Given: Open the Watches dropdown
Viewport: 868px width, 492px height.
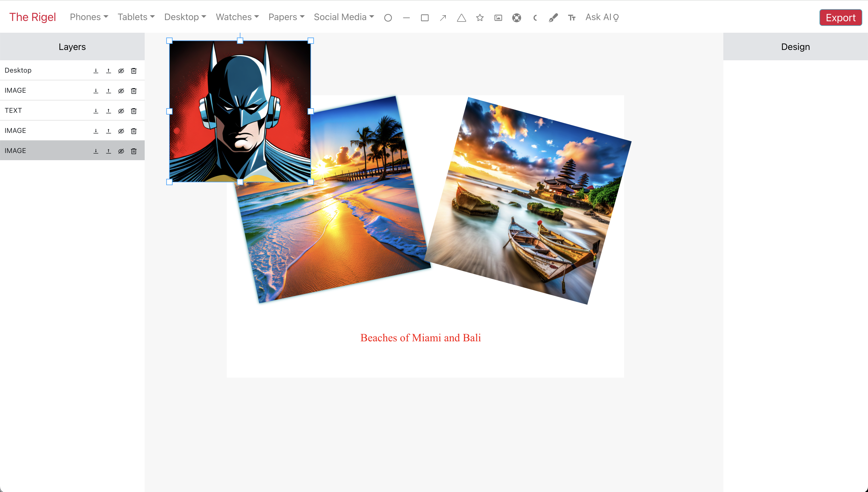Looking at the screenshot, I should tap(237, 17).
